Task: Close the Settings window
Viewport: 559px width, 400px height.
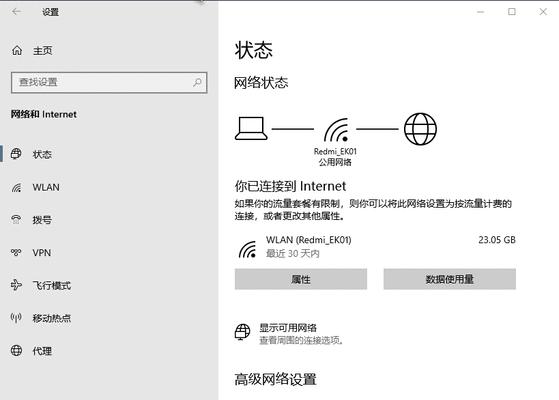Action: (543, 12)
